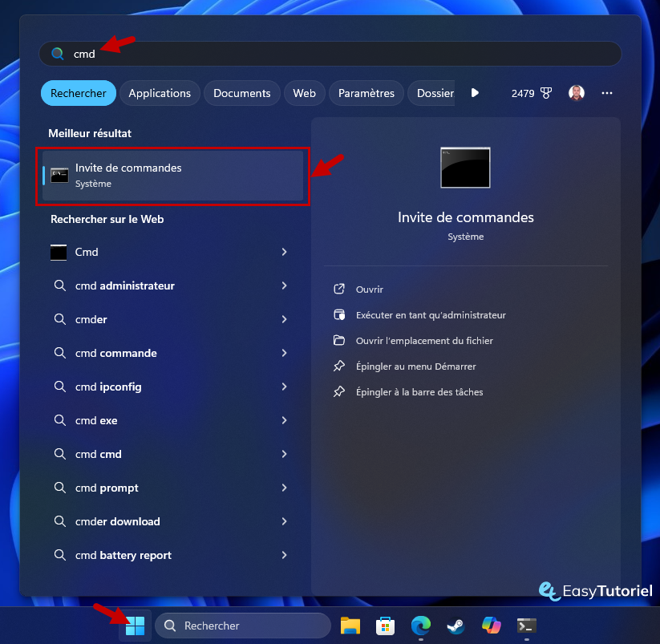Open File Explorer from the taskbar

pos(350,626)
